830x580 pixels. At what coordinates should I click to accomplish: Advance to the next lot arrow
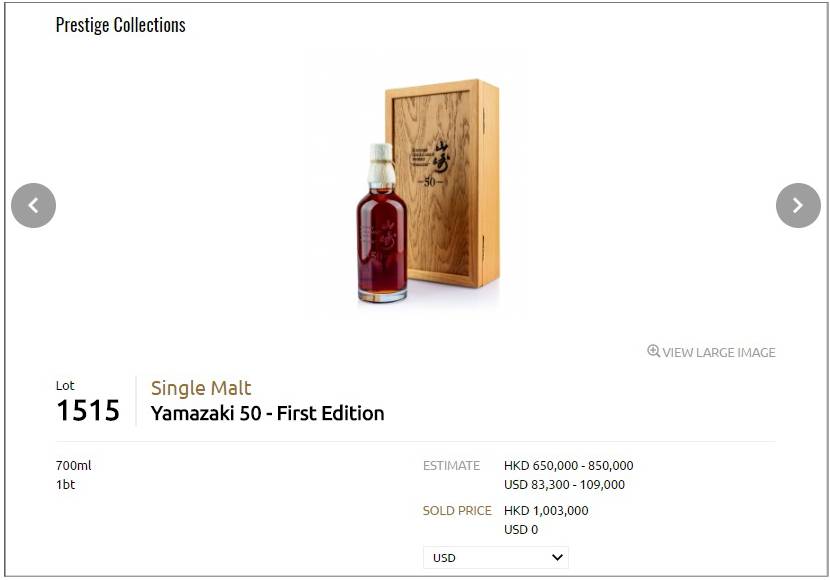coord(798,205)
